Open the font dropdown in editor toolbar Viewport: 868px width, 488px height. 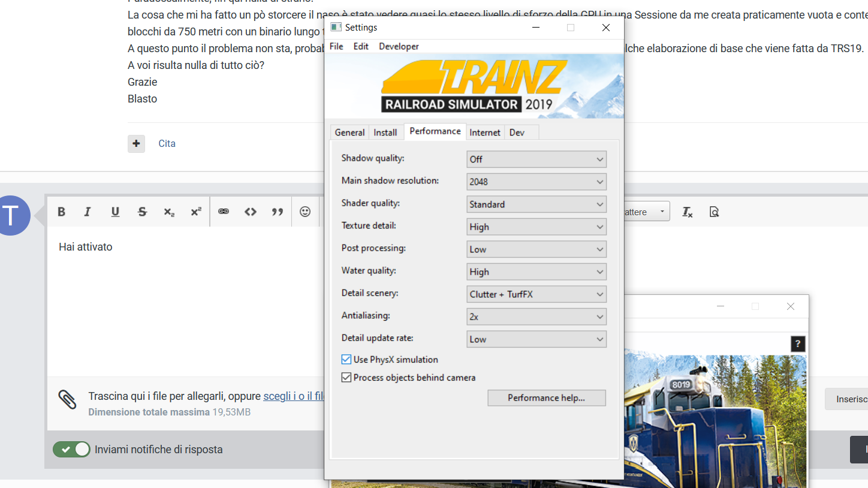point(647,212)
